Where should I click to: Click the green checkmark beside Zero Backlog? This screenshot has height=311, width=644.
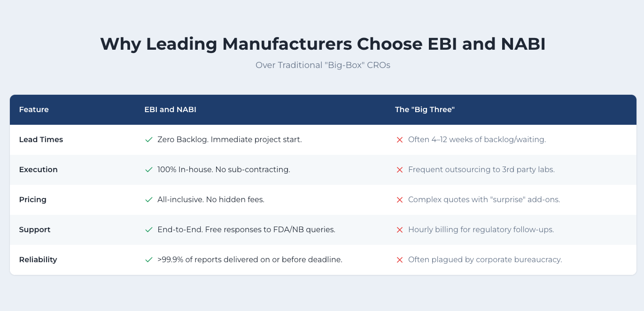(149, 140)
